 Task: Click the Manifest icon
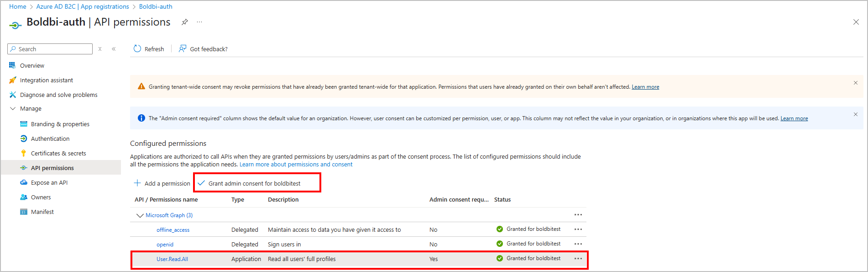pyautogui.click(x=24, y=212)
